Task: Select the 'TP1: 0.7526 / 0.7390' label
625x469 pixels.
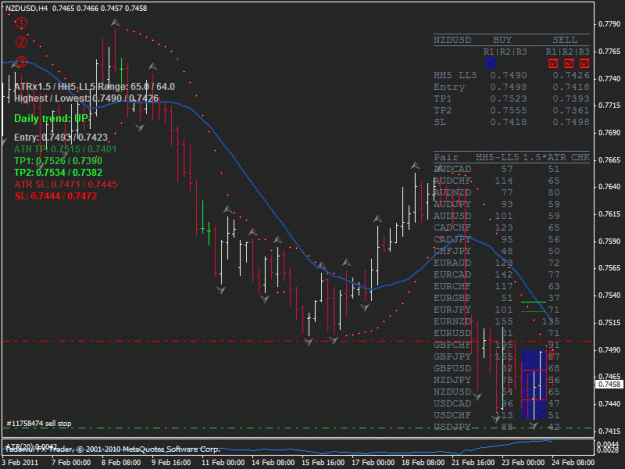Action: click(58, 161)
